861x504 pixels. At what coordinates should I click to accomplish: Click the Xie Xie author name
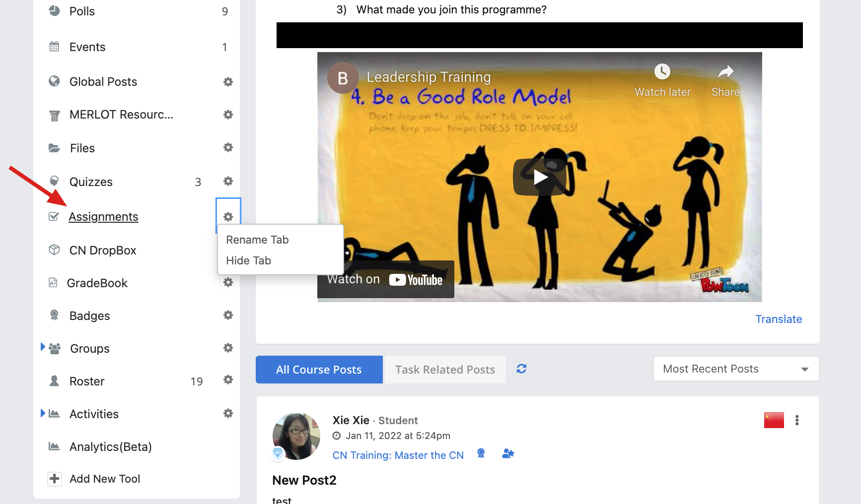click(x=351, y=420)
